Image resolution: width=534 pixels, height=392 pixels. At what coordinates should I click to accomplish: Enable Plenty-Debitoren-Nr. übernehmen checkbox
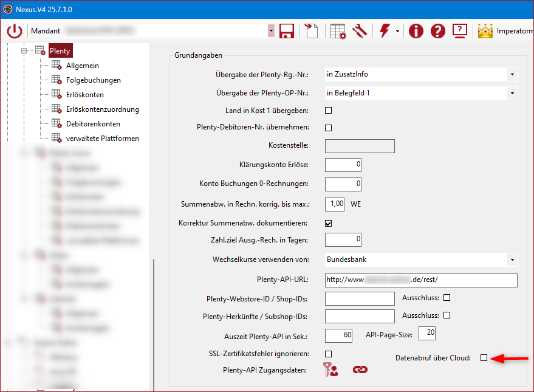(328, 128)
